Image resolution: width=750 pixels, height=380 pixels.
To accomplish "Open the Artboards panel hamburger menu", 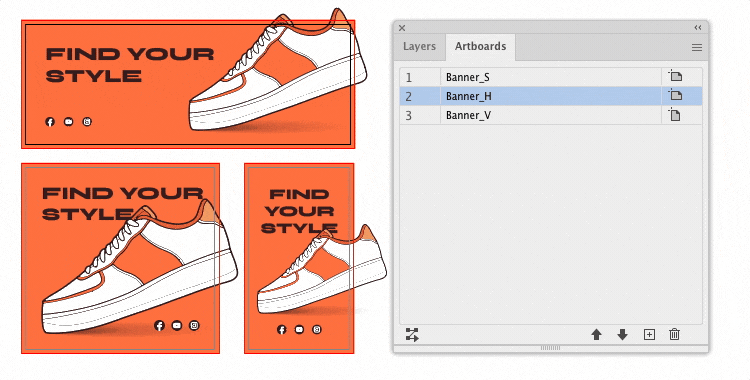I will [696, 47].
